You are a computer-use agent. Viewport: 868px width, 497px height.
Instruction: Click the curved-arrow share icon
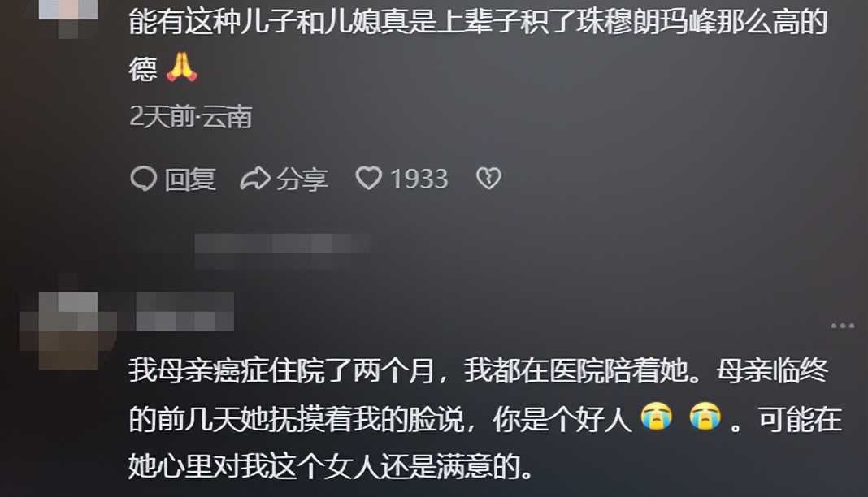click(x=255, y=179)
